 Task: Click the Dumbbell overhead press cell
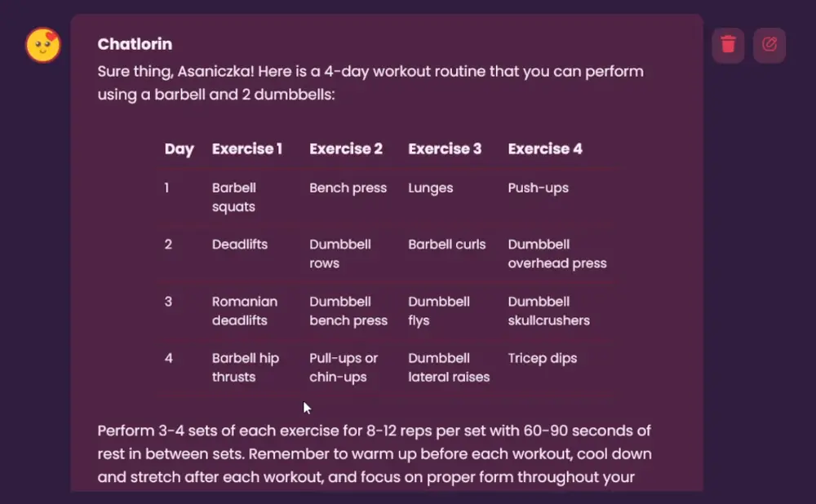[557, 254]
